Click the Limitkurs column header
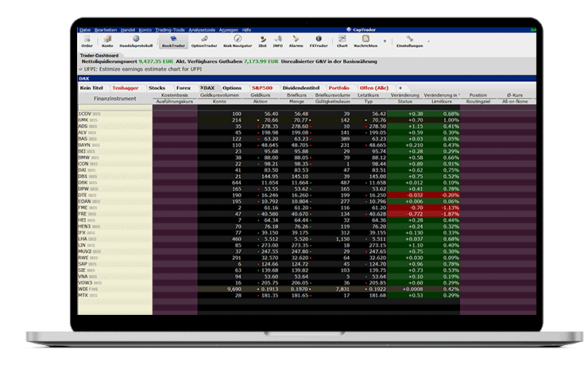The image size is (588, 365). [x=441, y=101]
